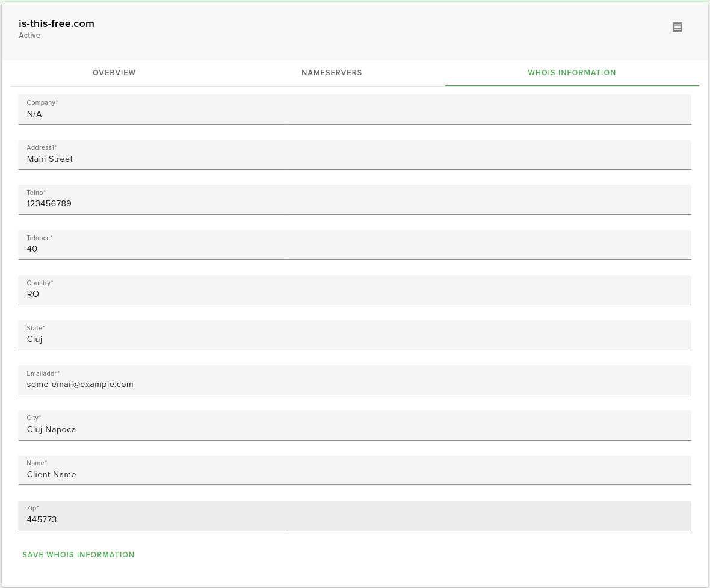The height and width of the screenshot is (588, 710).
Task: Click the receipt list icon
Action: 678,27
